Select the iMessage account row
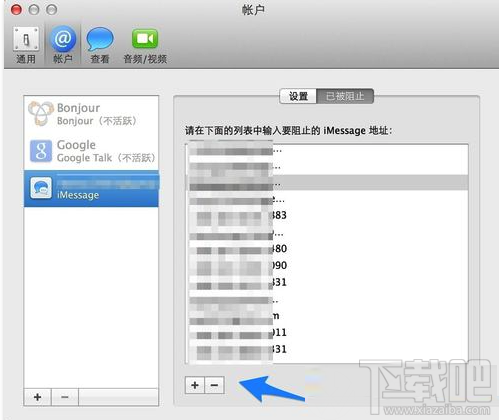 tap(91, 188)
